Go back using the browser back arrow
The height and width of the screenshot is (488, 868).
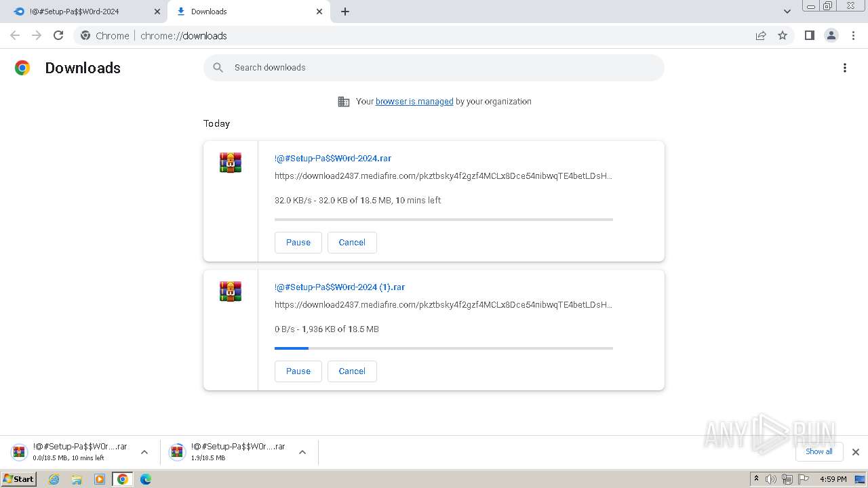[15, 35]
